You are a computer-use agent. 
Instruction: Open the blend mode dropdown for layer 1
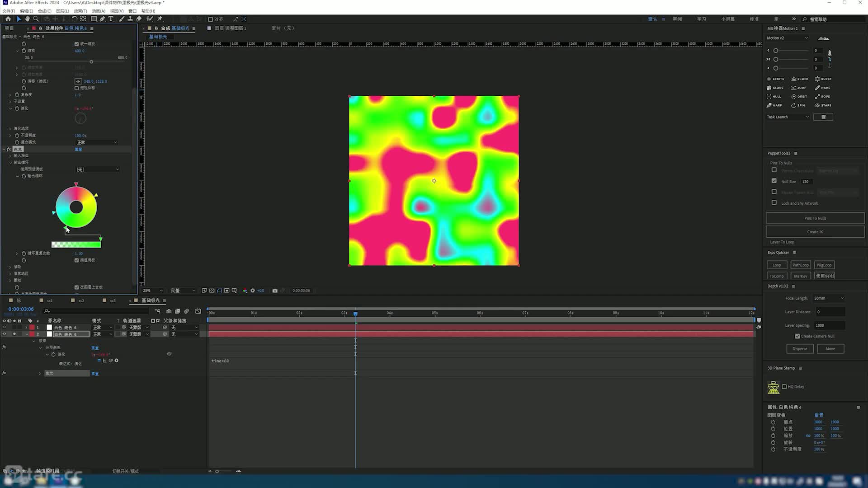[103, 327]
